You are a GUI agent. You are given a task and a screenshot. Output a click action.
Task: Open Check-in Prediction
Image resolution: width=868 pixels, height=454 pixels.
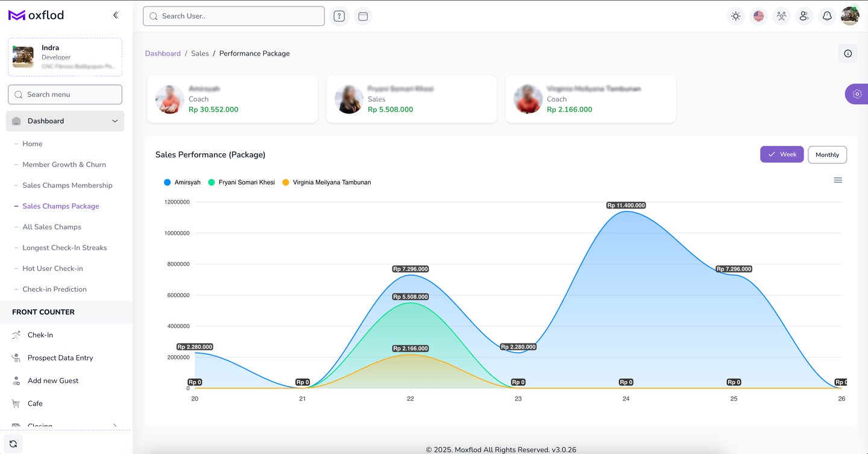pos(54,289)
